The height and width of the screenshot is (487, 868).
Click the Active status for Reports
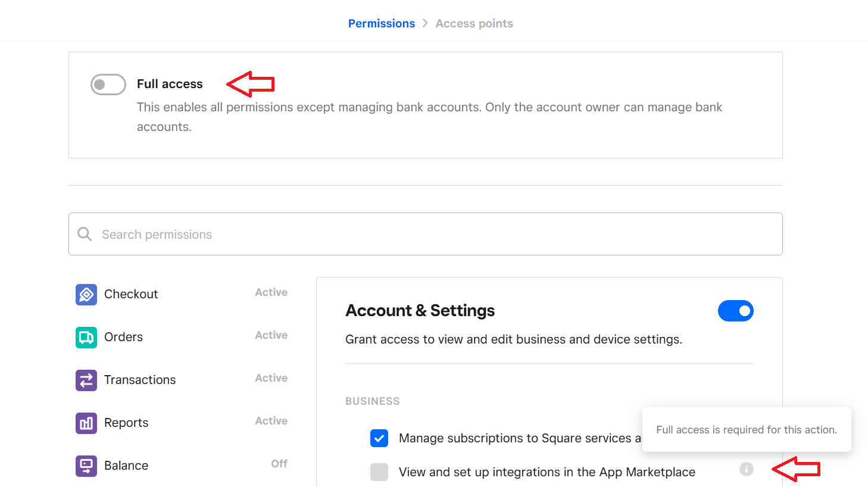271,421
